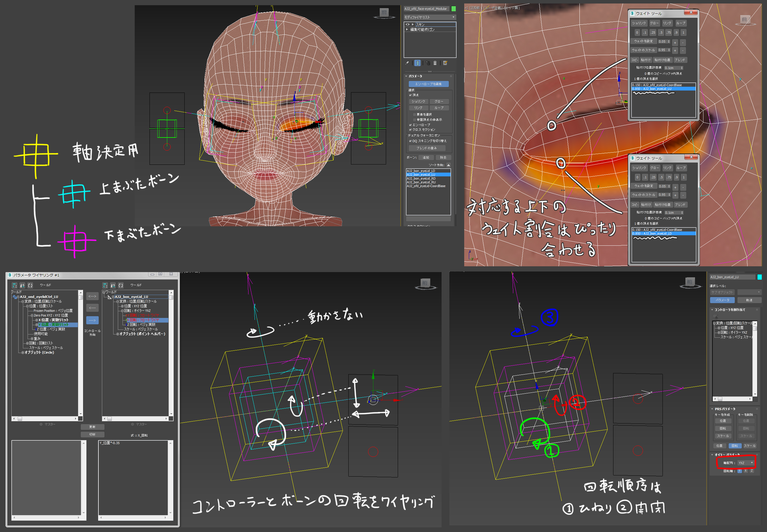Select the 位置 tab at the bottom of PRS parameters
Screen dimensions: 767x532
coord(719,446)
